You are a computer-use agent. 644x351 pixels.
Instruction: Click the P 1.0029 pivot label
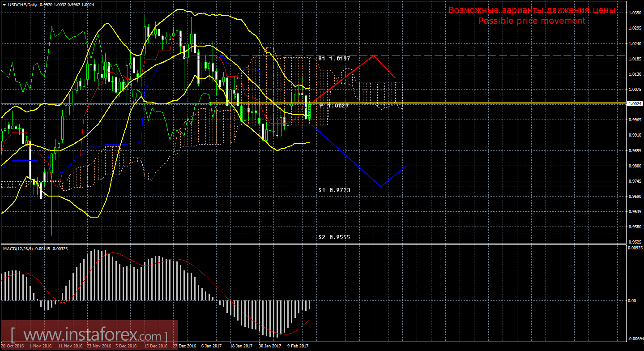click(334, 105)
